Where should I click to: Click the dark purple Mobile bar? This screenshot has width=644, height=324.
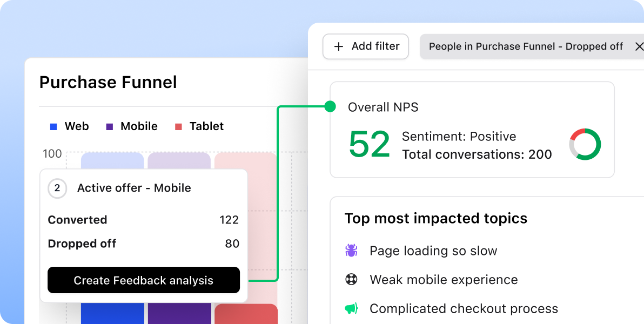click(x=179, y=314)
